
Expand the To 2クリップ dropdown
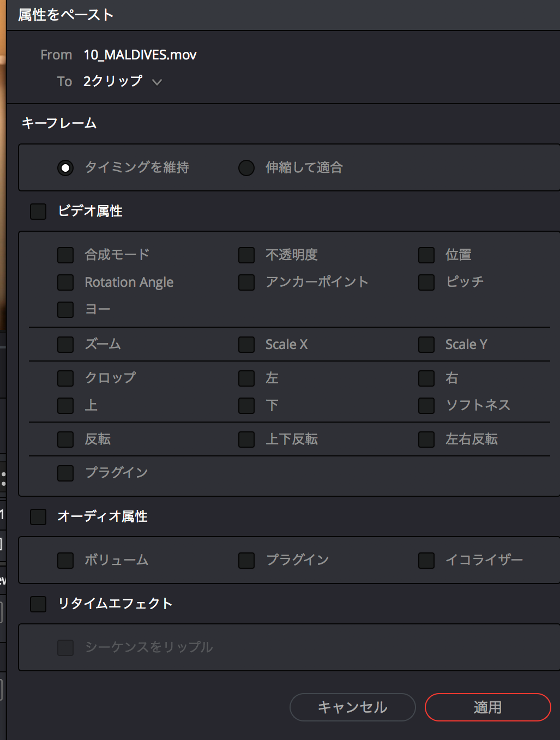157,82
